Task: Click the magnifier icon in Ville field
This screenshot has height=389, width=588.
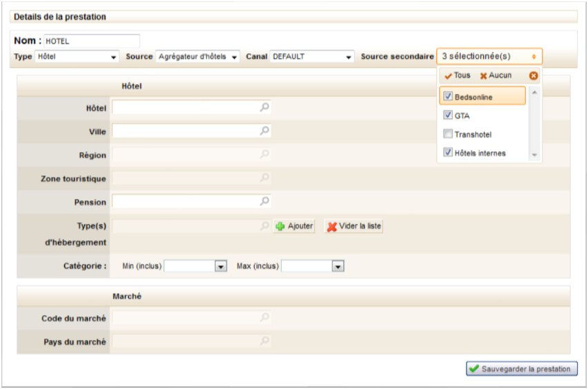Action: pyautogui.click(x=264, y=131)
